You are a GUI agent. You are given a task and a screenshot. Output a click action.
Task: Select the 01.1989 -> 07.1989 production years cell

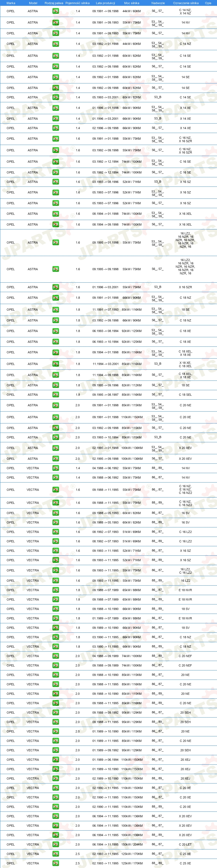click(105, 618)
